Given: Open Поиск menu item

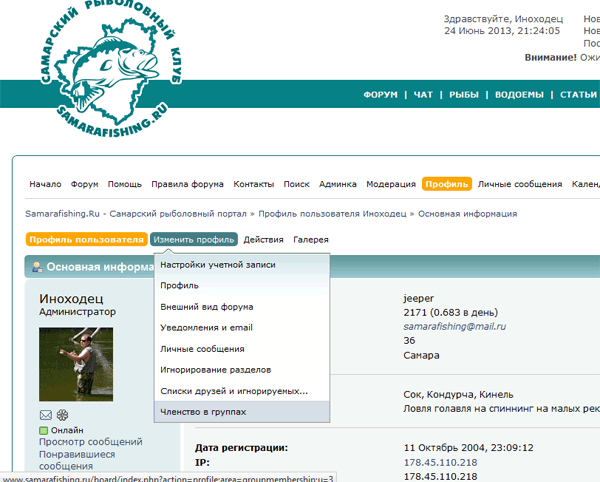Looking at the screenshot, I should (297, 184).
